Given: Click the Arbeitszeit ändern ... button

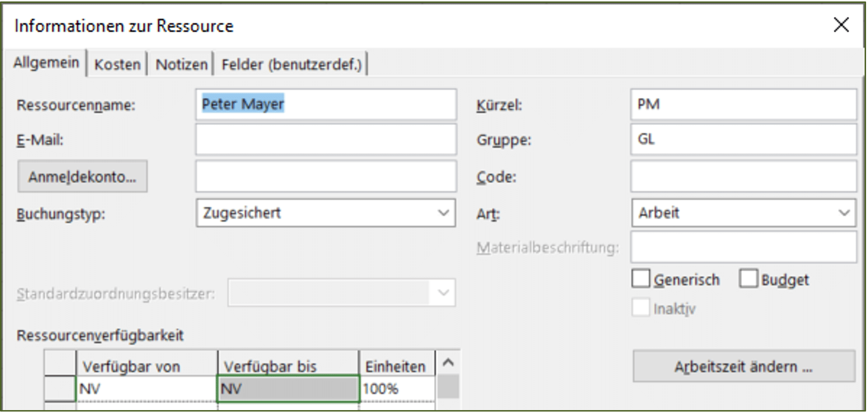Looking at the screenshot, I should coord(744,367).
